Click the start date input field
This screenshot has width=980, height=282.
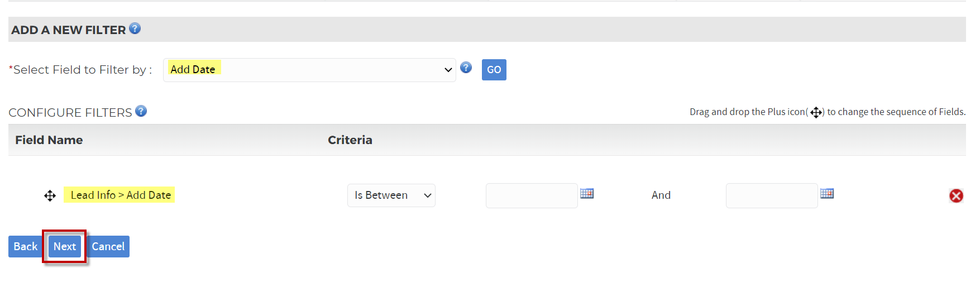532,195
